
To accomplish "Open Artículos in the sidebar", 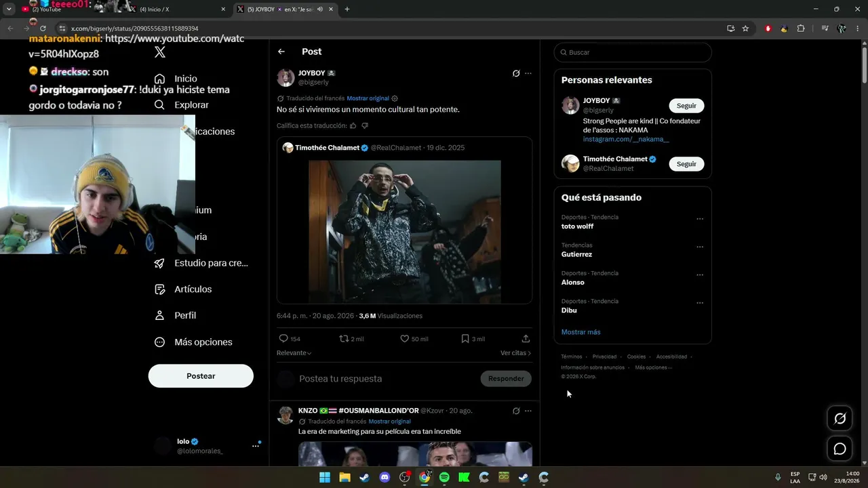I will (x=183, y=289).
